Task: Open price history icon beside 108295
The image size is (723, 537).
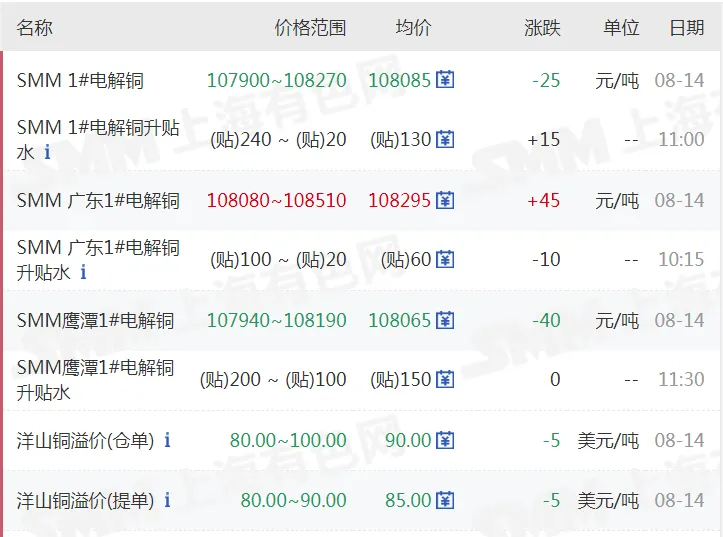Action: 445,200
